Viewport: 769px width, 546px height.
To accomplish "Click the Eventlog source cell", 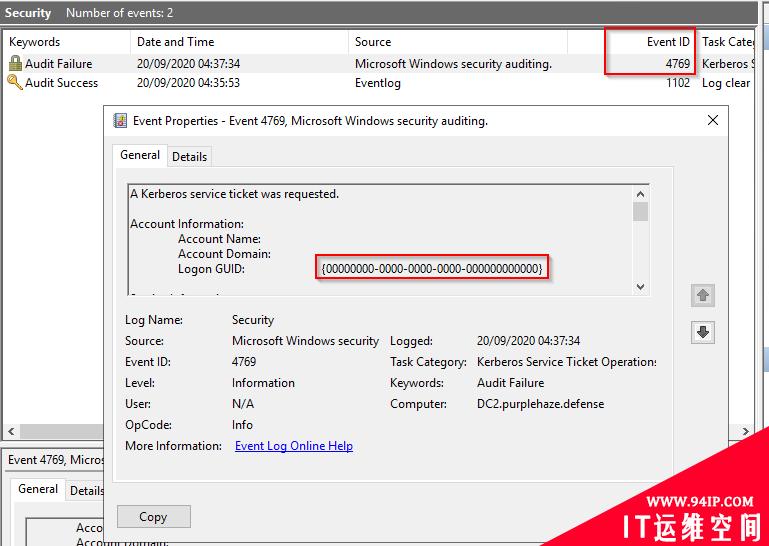I will [x=378, y=82].
